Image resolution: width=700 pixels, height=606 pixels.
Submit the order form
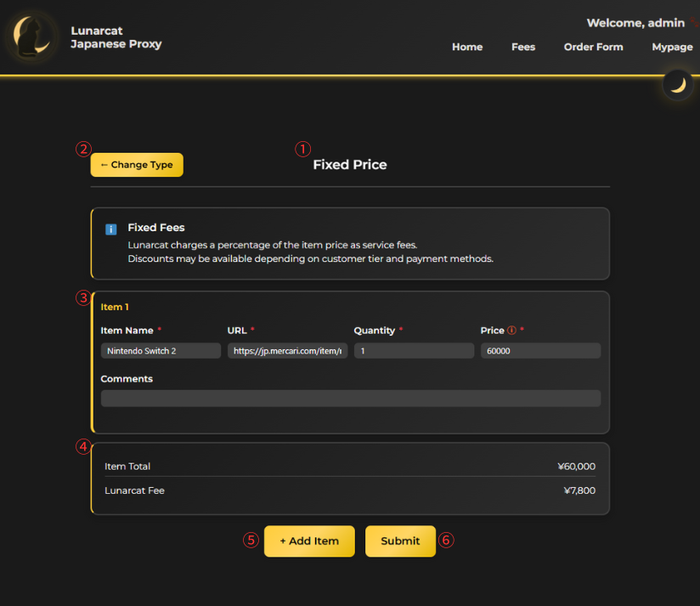point(400,541)
